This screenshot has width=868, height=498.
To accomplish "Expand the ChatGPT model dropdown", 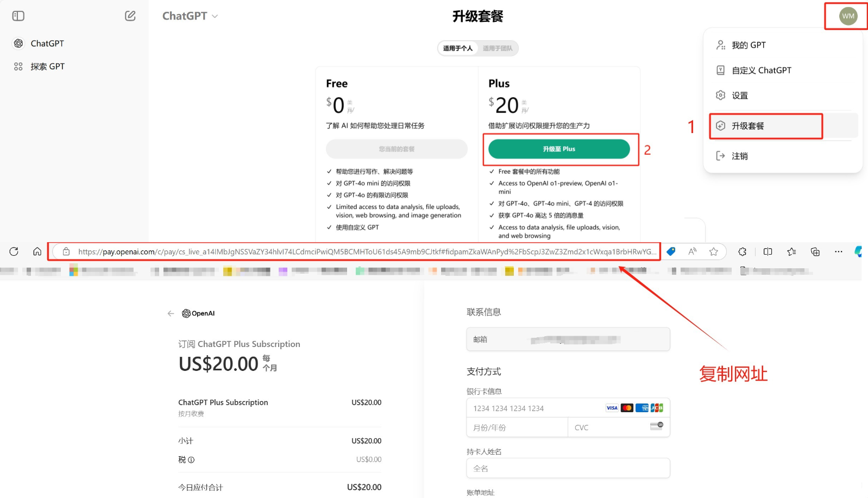I will [190, 16].
